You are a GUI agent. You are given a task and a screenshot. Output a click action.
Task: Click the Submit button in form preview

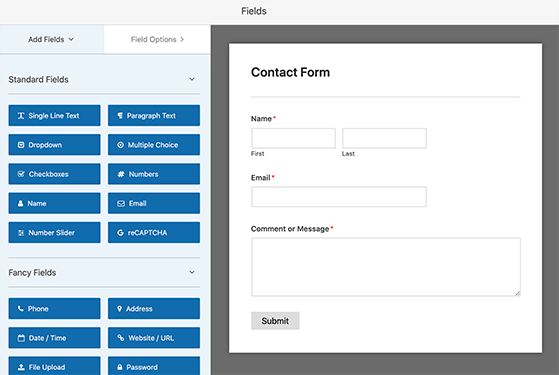275,321
